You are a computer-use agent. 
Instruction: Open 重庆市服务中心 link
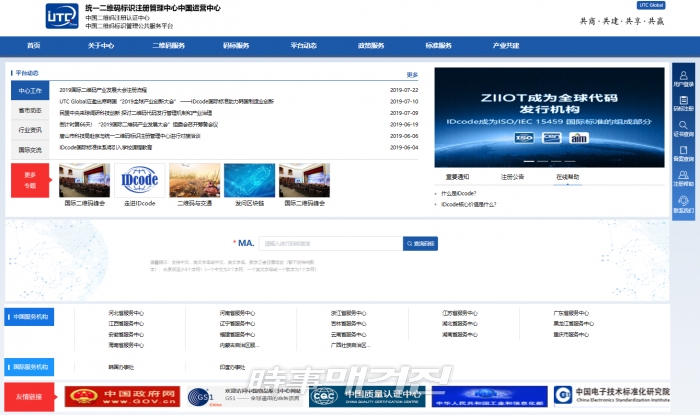coord(571,335)
